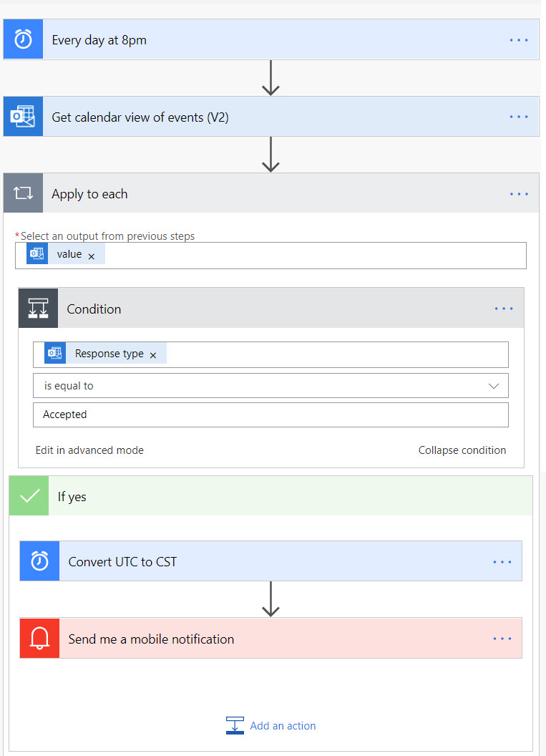
Task: Open the ellipsis menu for Convert UTC to CST
Action: [502, 562]
